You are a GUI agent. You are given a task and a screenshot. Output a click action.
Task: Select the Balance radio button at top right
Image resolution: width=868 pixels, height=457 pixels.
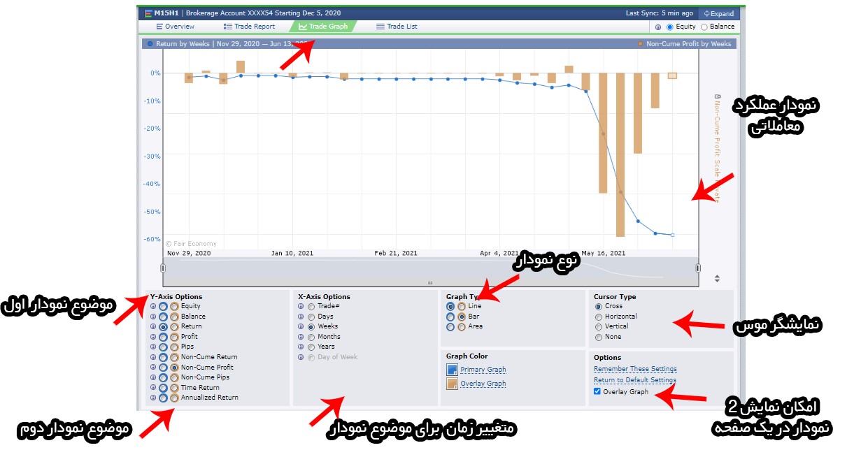click(x=704, y=27)
